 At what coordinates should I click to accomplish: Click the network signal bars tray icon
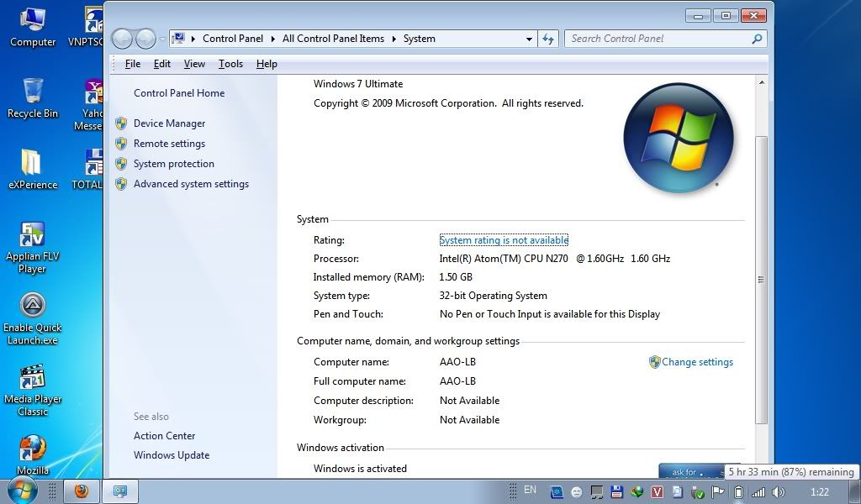pos(758,492)
